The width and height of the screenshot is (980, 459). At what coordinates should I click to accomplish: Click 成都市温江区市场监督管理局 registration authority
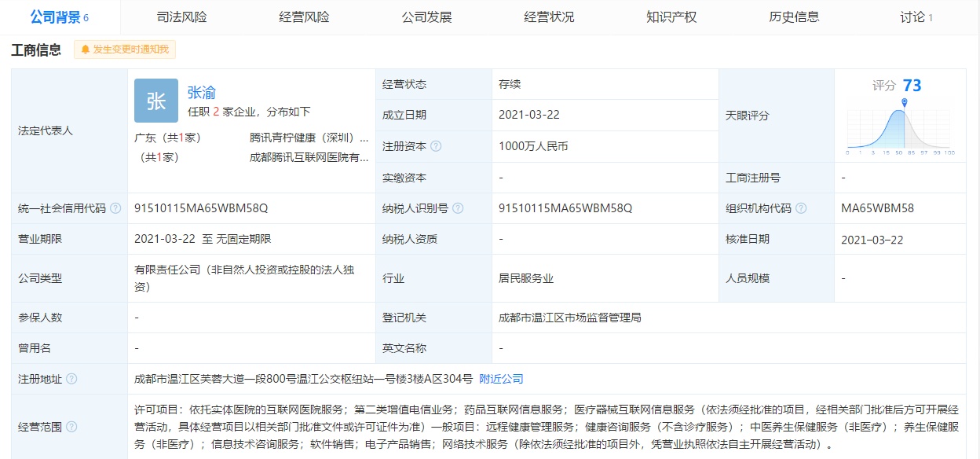click(570, 318)
